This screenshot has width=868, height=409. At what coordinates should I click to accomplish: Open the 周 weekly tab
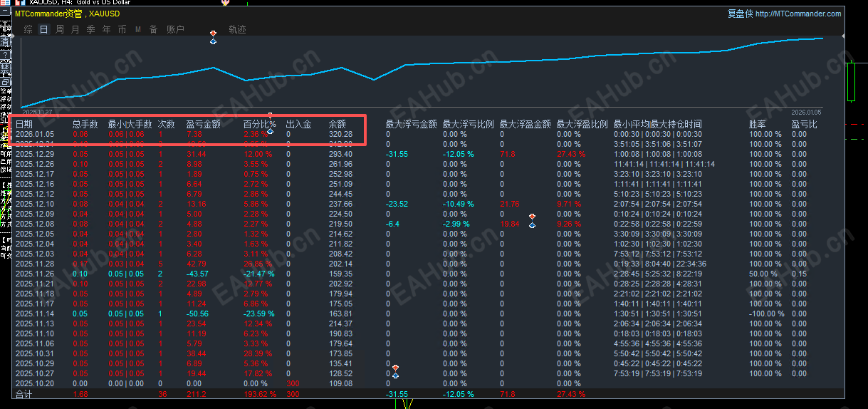click(60, 29)
